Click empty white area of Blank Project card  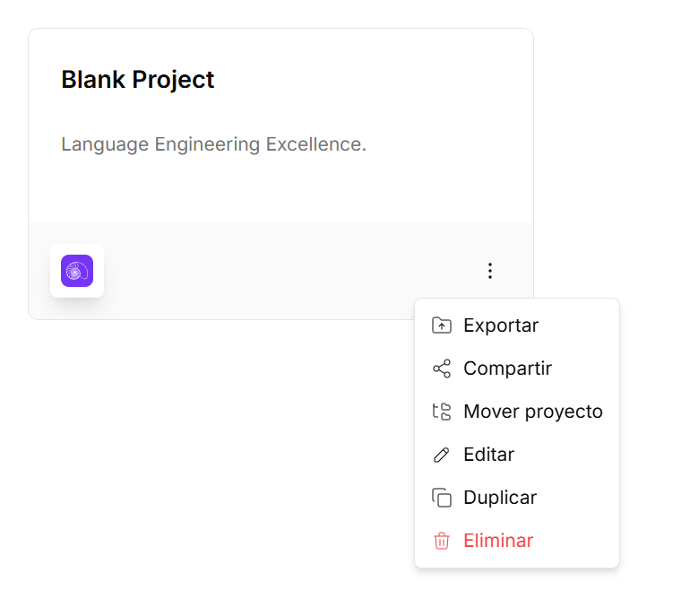click(358, 188)
